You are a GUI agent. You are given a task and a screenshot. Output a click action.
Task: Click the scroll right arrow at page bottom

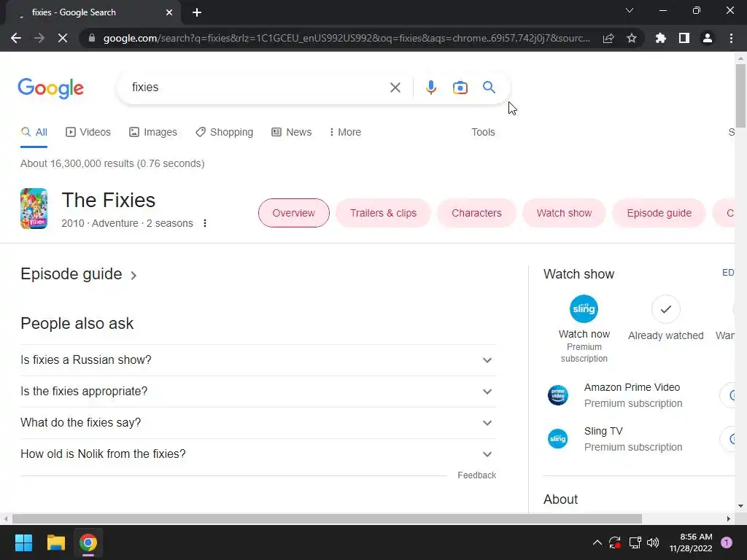(x=729, y=518)
